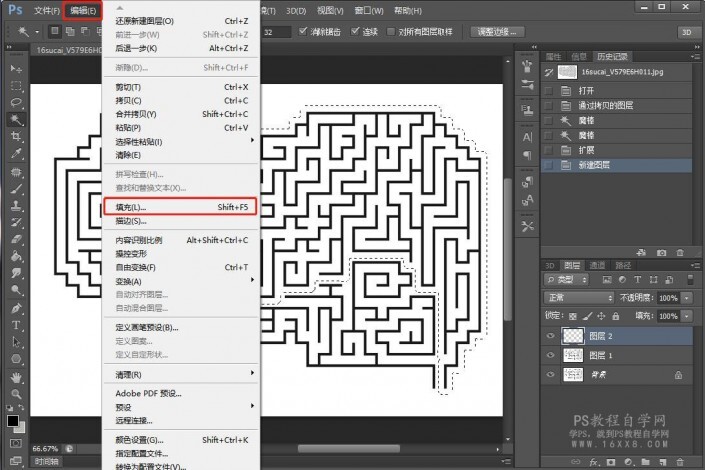Click the fx layer style icon

[x=593, y=462]
